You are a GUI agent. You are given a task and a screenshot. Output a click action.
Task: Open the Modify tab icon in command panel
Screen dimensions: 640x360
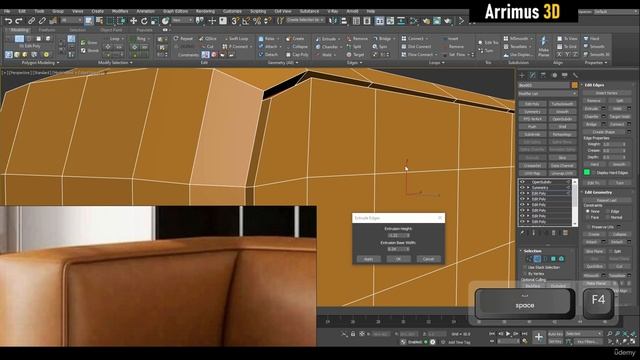tap(533, 75)
